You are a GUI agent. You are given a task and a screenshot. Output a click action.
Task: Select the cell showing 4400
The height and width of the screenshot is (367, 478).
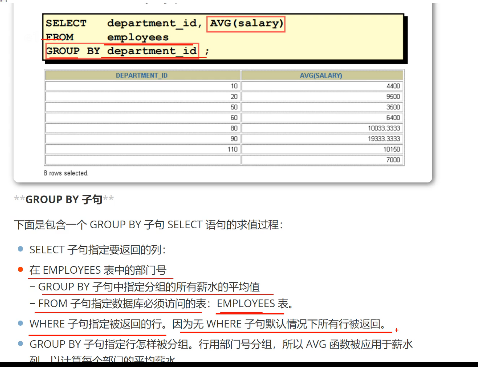[x=322, y=86]
